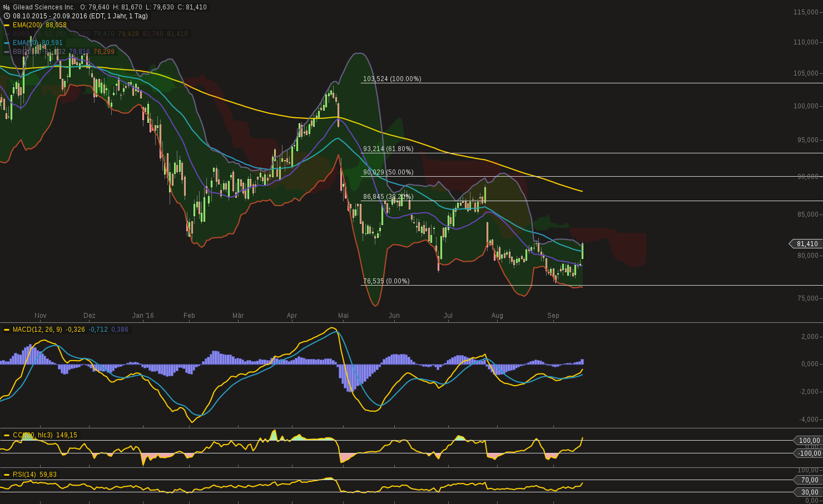823x504 pixels.
Task: Click the clock icon next to date range
Action: tap(7, 16)
